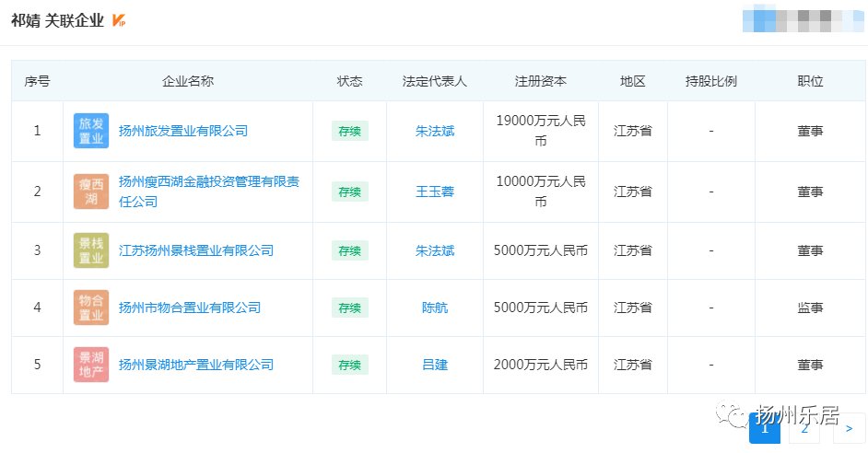The height and width of the screenshot is (453, 868).
Task: Select 董事 position in 扬州旅发置业 row
Action: click(x=810, y=131)
